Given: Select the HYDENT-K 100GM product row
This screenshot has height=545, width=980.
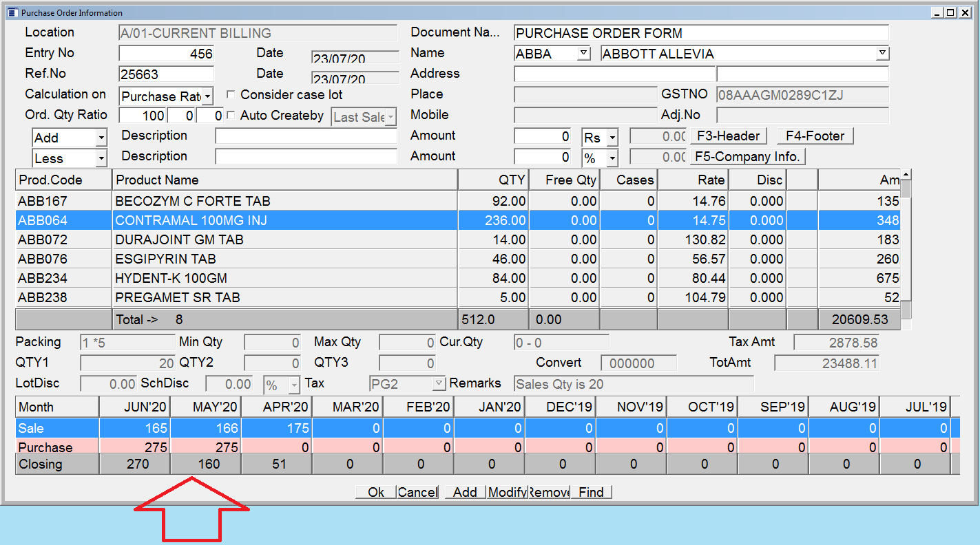Looking at the screenshot, I should (171, 278).
